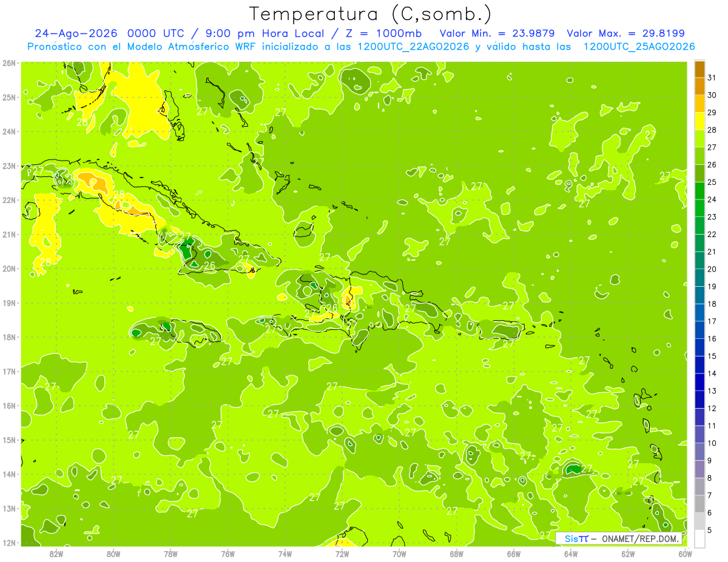Click the longitude label "76W"
The width and height of the screenshot is (728, 562).
pos(227,554)
